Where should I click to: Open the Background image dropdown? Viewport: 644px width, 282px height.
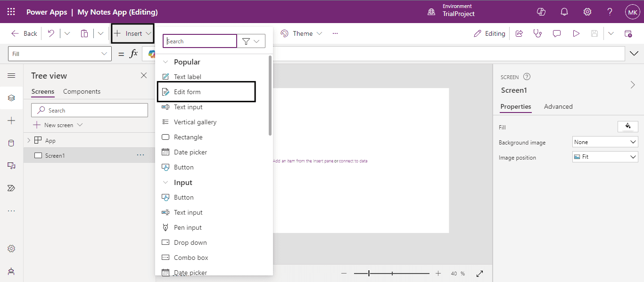(x=605, y=142)
